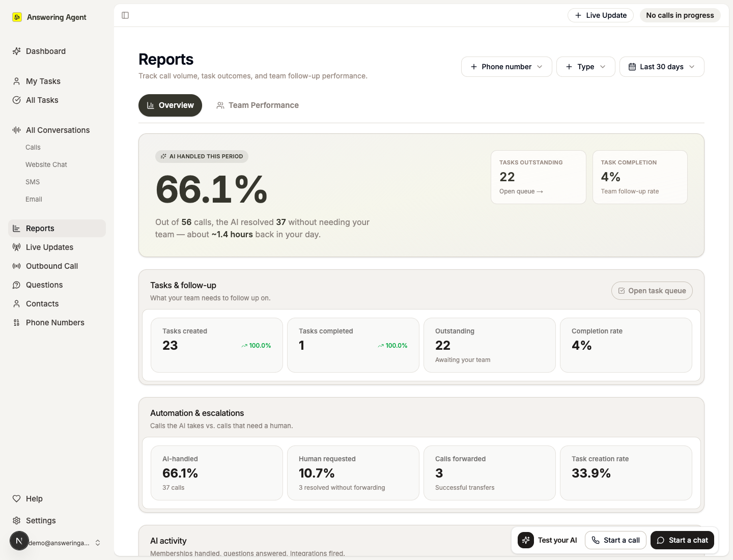Click the Reports page title

166,60
